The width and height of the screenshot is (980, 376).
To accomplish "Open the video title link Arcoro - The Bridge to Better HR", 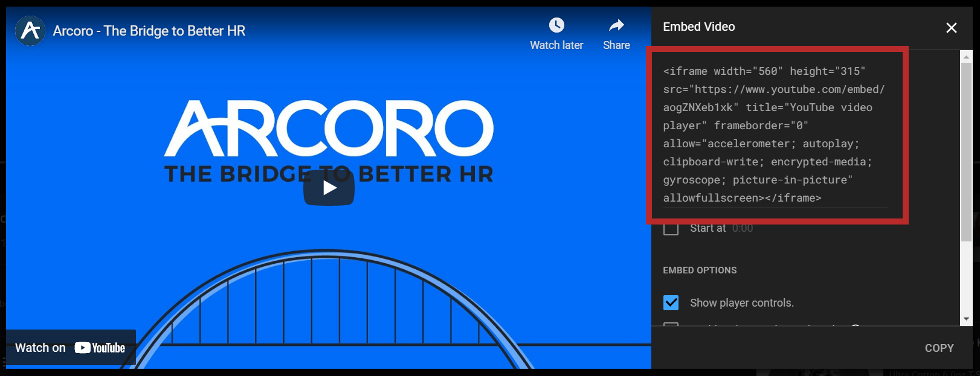I will [149, 31].
